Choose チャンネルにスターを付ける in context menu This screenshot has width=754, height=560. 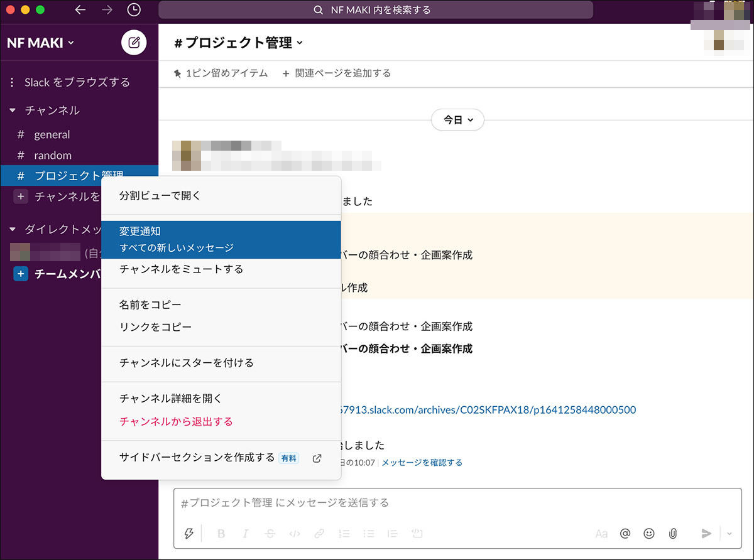coord(221,363)
